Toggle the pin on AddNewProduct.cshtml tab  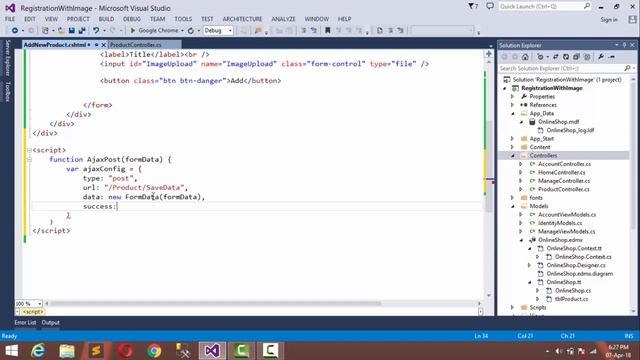(x=96, y=45)
